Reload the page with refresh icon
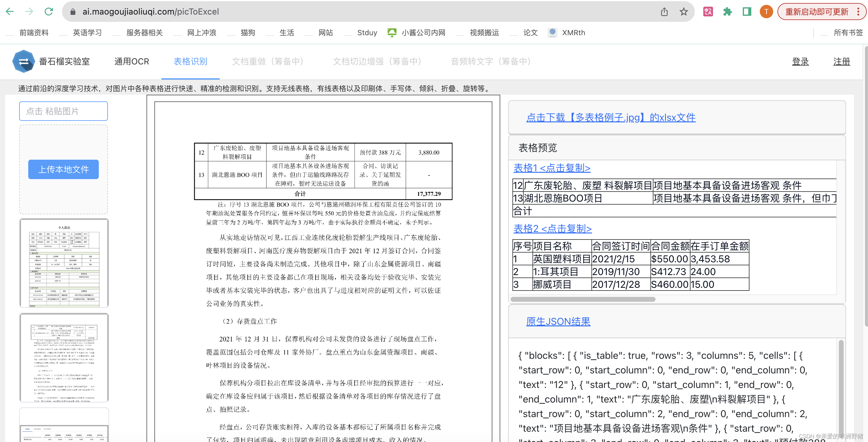This screenshot has height=442, width=868. (x=49, y=12)
